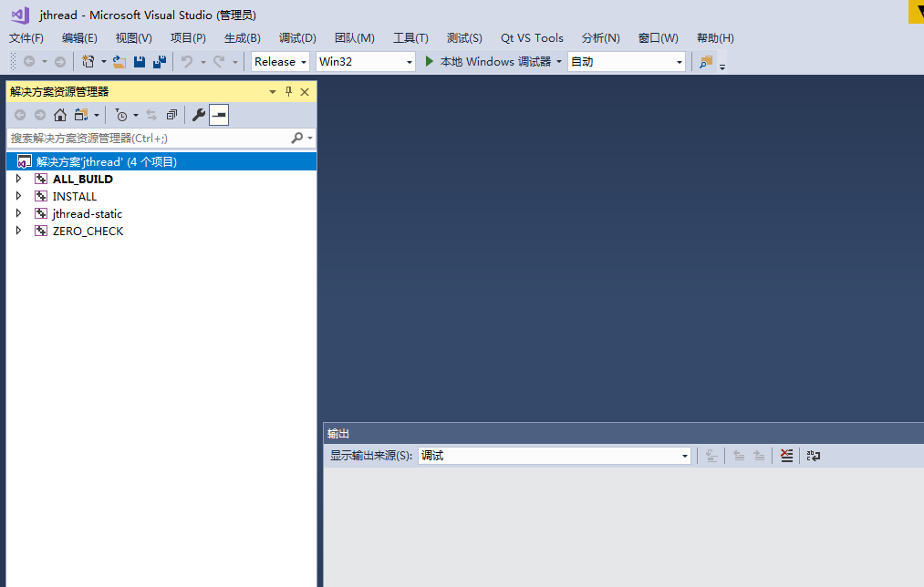The height and width of the screenshot is (587, 924).
Task: Start the local Windows debugger
Action: 489,61
